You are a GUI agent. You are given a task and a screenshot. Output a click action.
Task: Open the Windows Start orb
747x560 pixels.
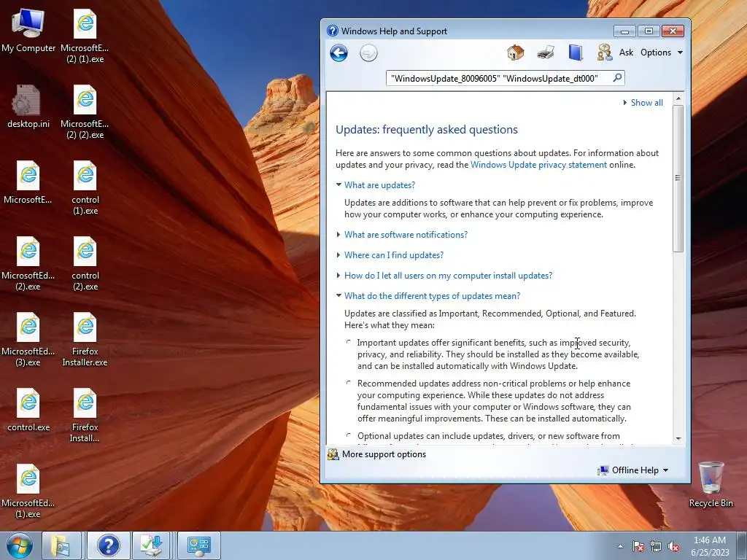click(20, 545)
